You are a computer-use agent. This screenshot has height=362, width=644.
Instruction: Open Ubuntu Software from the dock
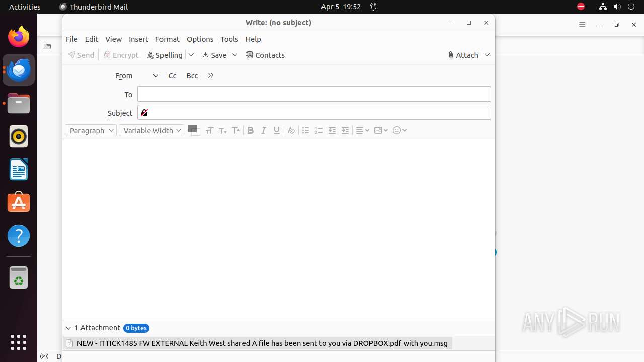point(19,203)
